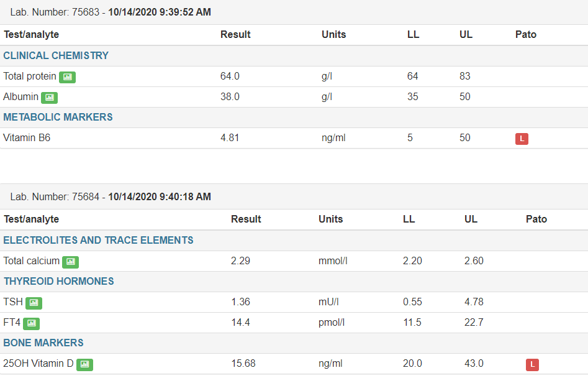The image size is (588, 378).
Task: Click the Pato column header in second table
Action: 536,219
